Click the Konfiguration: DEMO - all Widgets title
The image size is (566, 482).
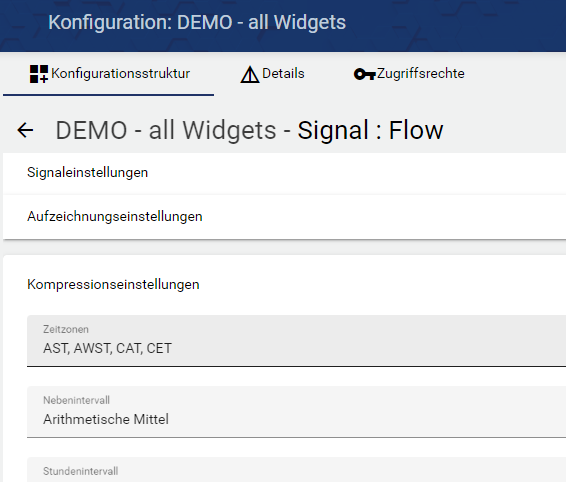[x=197, y=22]
